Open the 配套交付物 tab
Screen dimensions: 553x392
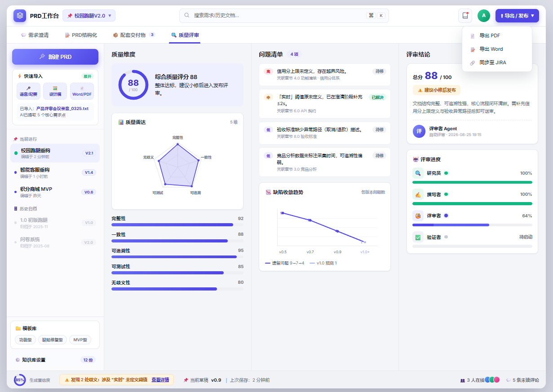134,35
